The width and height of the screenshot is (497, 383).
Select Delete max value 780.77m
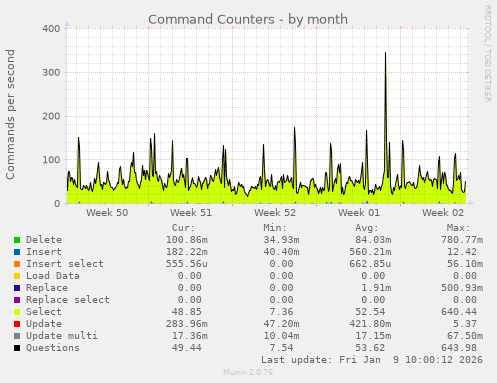[x=462, y=240]
